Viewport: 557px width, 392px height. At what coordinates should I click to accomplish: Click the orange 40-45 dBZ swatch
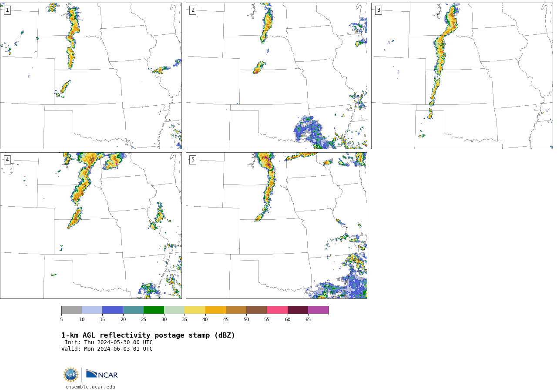(215, 310)
